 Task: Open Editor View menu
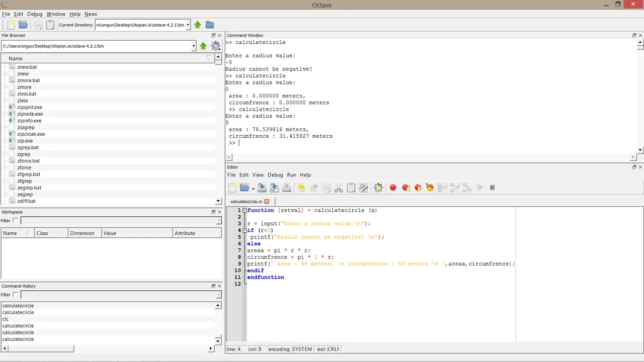pyautogui.click(x=258, y=175)
